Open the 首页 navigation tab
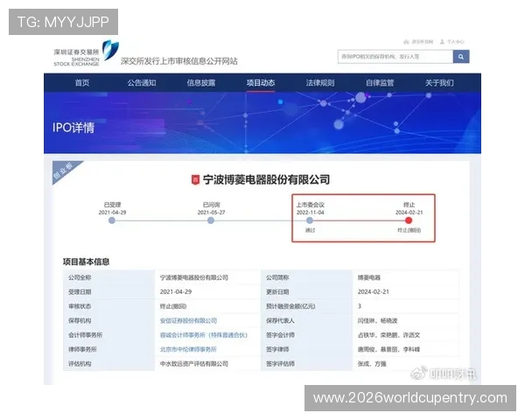 (82, 83)
